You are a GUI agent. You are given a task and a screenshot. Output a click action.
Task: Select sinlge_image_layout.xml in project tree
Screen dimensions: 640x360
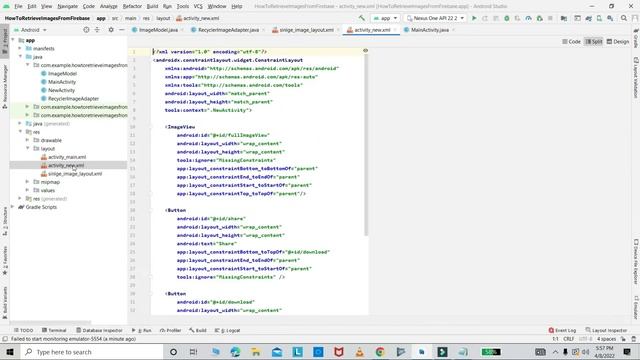pyautogui.click(x=75, y=173)
